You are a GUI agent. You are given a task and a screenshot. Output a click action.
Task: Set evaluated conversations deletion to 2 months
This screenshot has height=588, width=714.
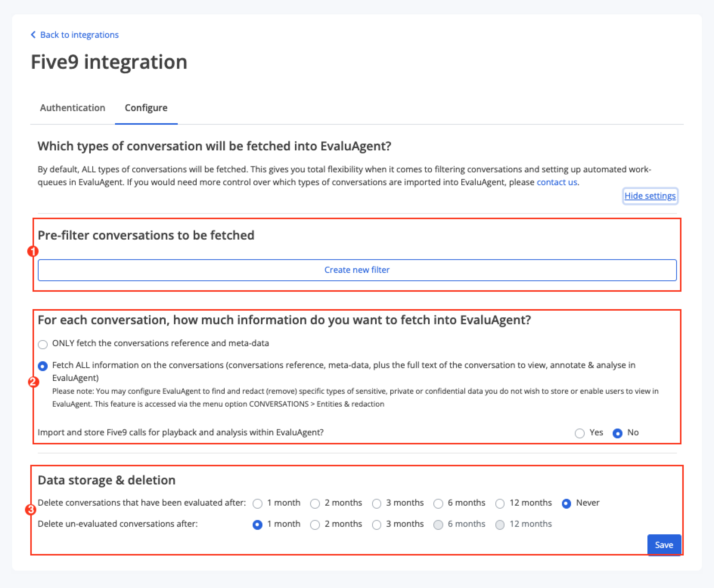click(x=315, y=504)
